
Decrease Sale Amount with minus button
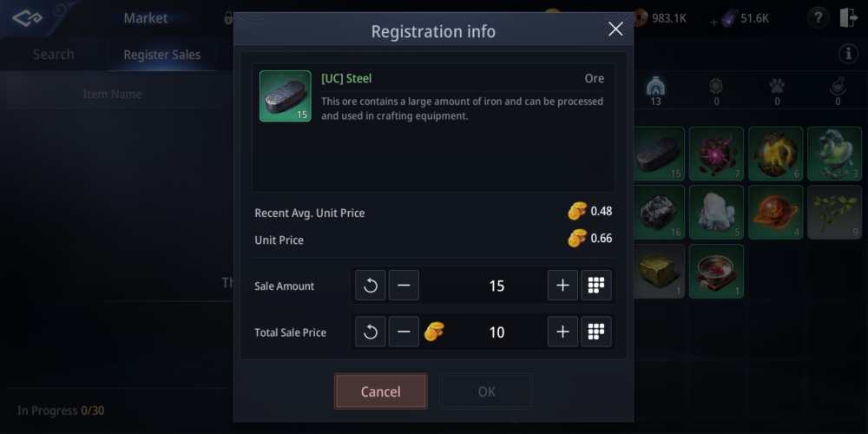pos(404,286)
